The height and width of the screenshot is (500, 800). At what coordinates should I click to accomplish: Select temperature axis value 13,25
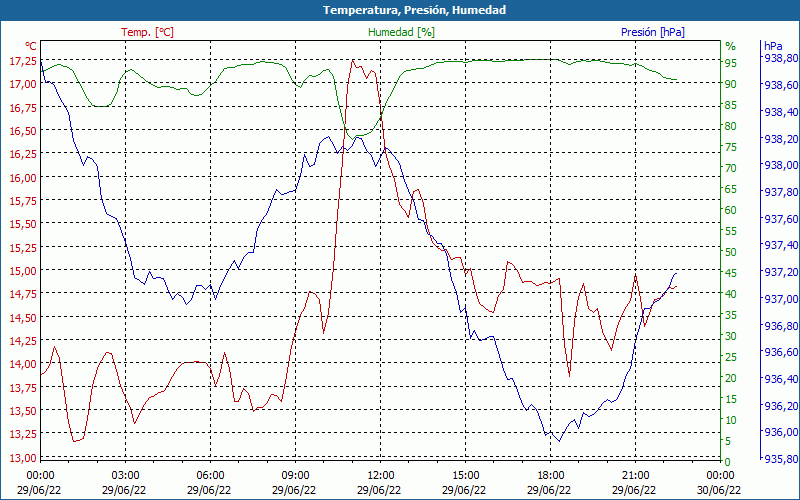[23, 434]
